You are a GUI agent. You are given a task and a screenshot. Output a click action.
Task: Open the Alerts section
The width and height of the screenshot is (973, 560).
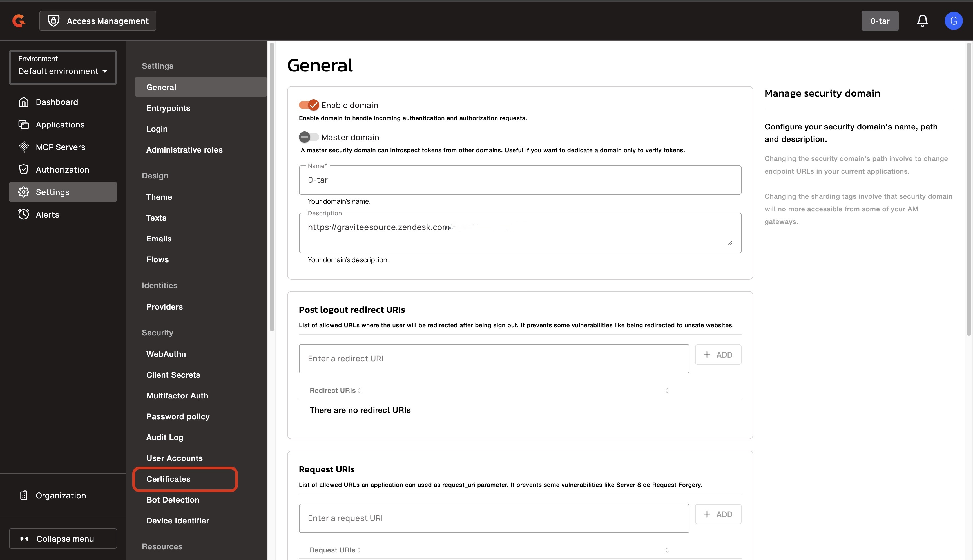[x=48, y=214]
